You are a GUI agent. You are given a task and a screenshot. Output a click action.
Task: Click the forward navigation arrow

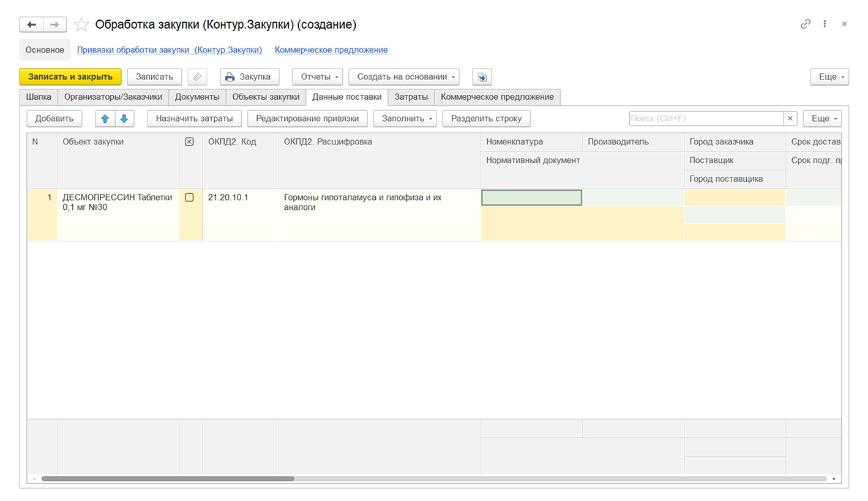[x=54, y=24]
